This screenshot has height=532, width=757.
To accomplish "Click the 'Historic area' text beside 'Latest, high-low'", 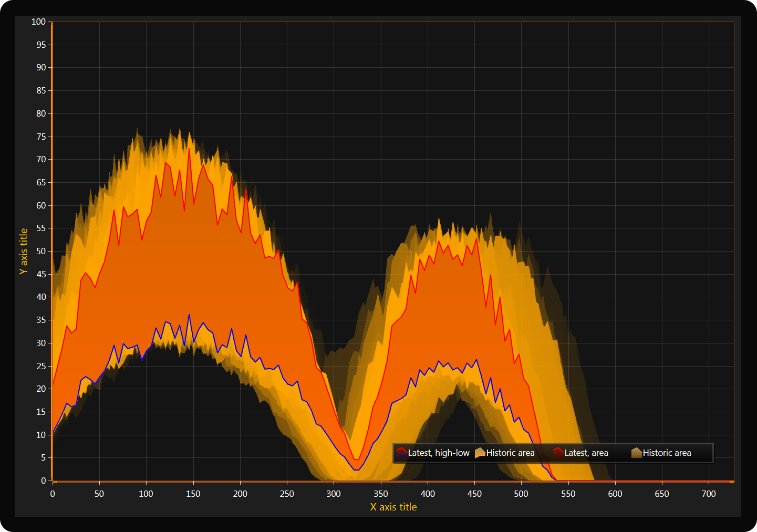I will [x=510, y=453].
